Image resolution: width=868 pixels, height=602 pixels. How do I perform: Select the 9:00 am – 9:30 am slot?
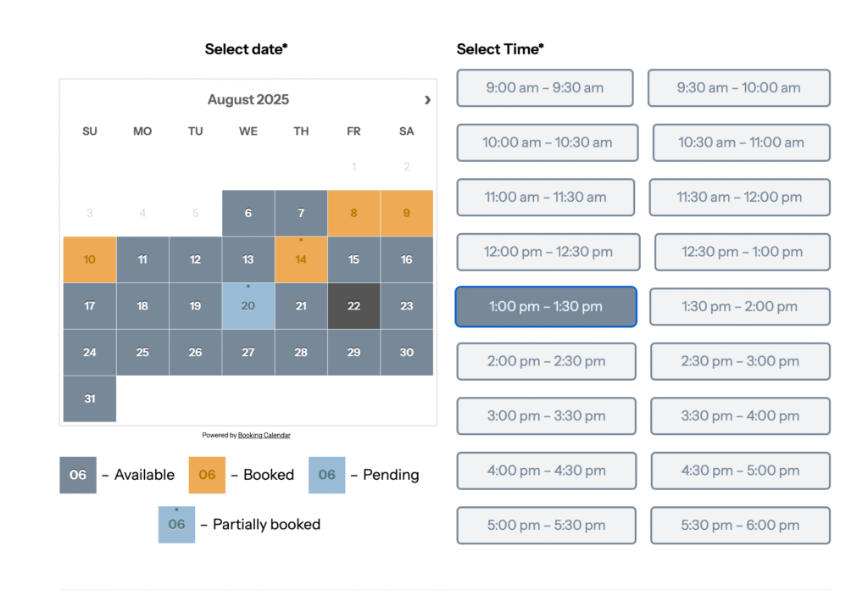pyautogui.click(x=545, y=88)
